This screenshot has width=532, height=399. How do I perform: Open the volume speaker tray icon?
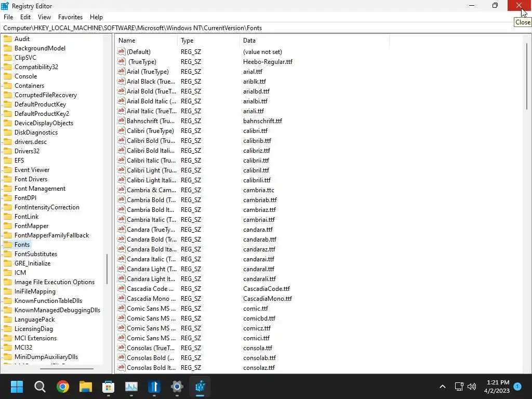472,387
